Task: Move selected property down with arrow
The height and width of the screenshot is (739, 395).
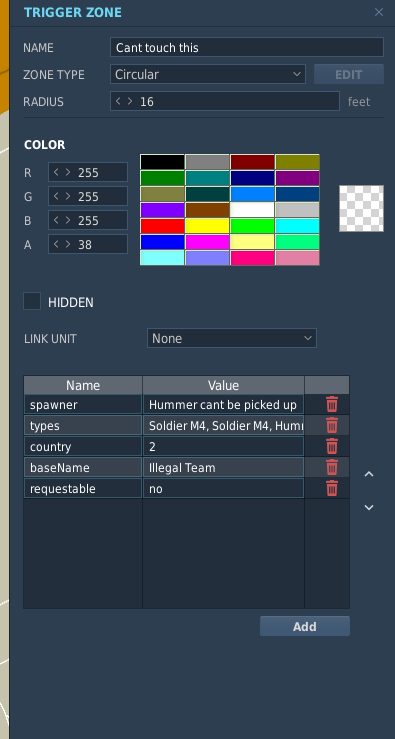Action: click(x=369, y=508)
